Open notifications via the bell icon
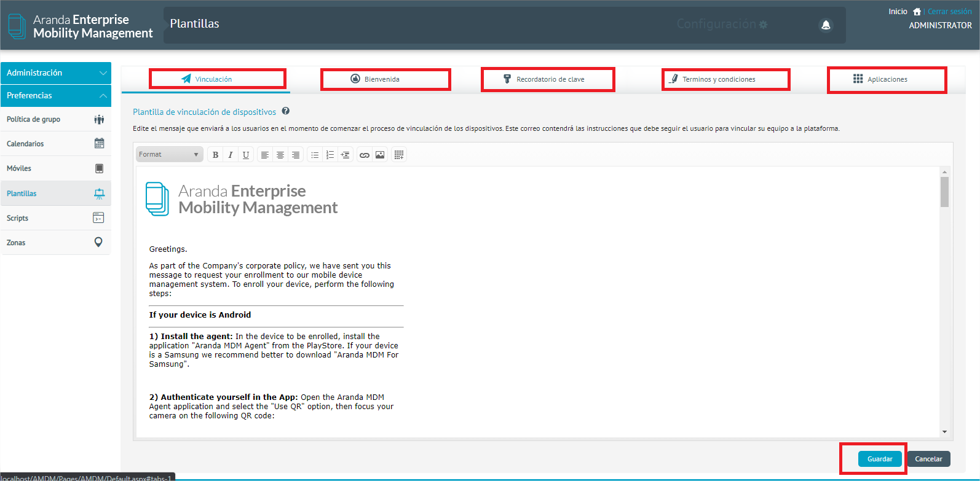The width and height of the screenshot is (980, 481). coord(826,25)
